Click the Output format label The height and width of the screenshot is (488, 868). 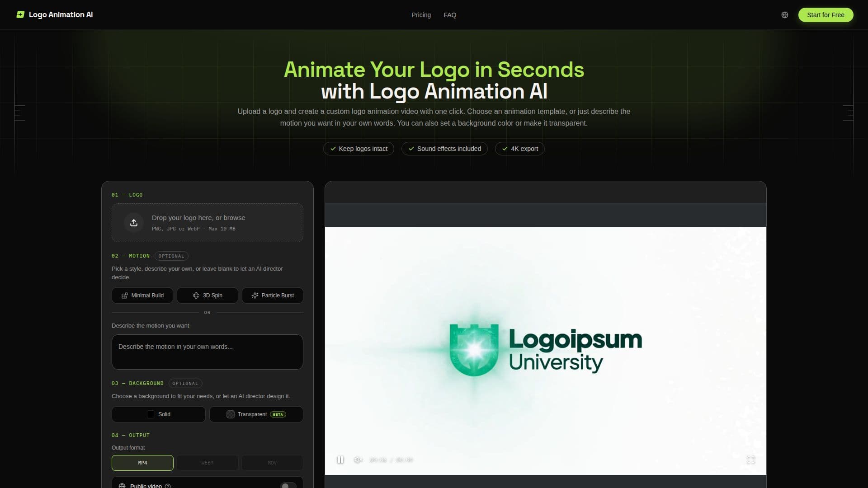coord(128,448)
